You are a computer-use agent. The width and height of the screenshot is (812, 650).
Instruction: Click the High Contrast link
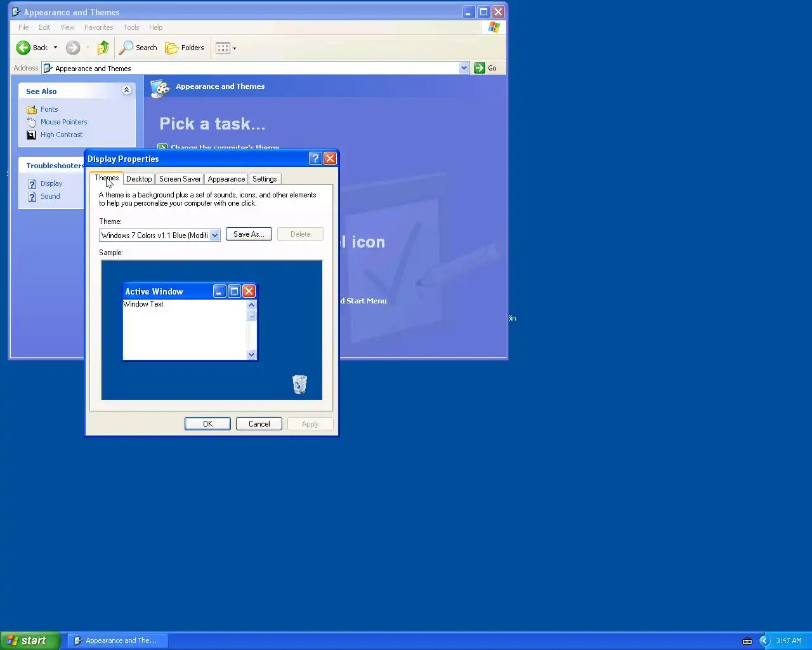pyautogui.click(x=61, y=135)
